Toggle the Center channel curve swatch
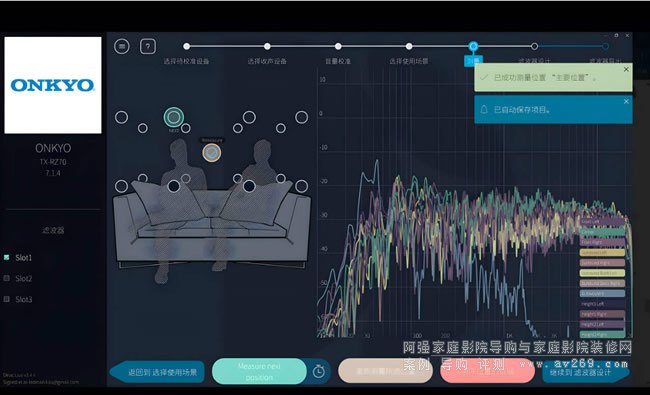The image size is (650, 395). point(602,232)
